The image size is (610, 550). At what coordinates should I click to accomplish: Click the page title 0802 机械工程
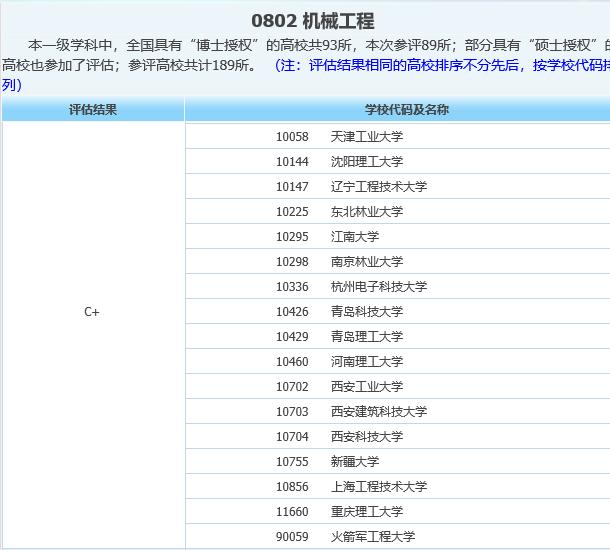(312, 21)
